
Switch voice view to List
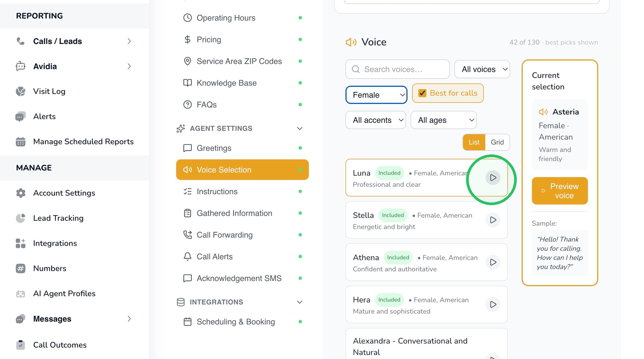(x=474, y=142)
